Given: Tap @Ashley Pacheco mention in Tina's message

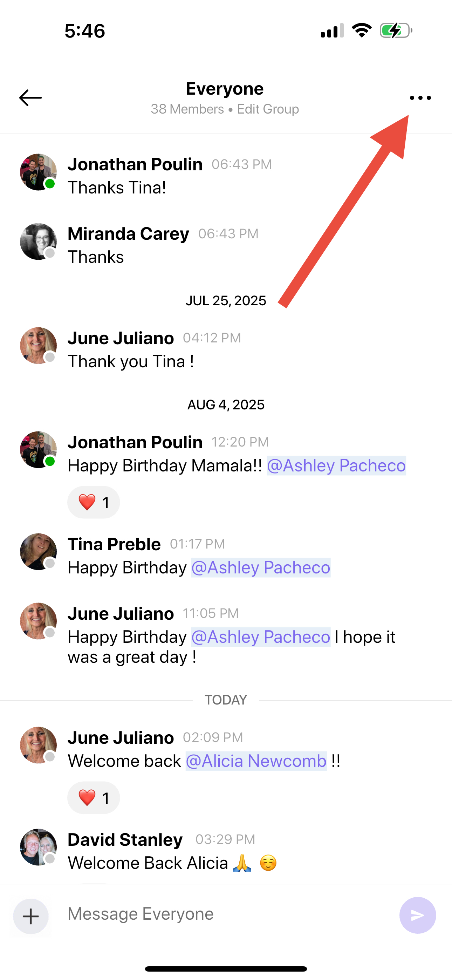Looking at the screenshot, I should pos(261,567).
